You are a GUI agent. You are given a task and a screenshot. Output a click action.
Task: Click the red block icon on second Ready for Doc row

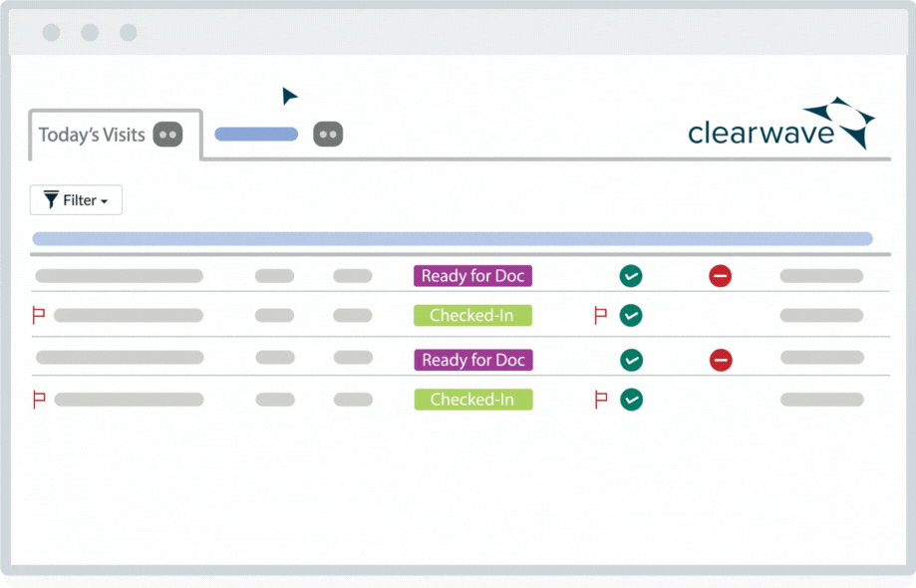pos(721,360)
